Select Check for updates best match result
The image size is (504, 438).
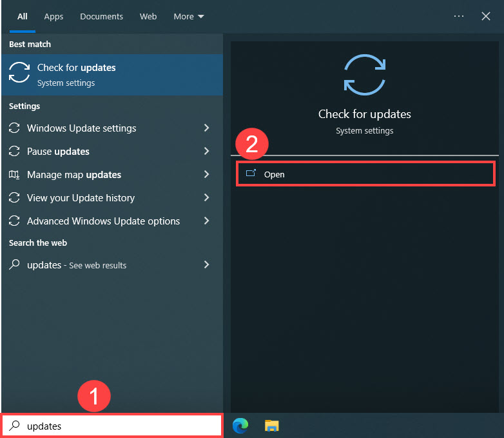pos(112,75)
